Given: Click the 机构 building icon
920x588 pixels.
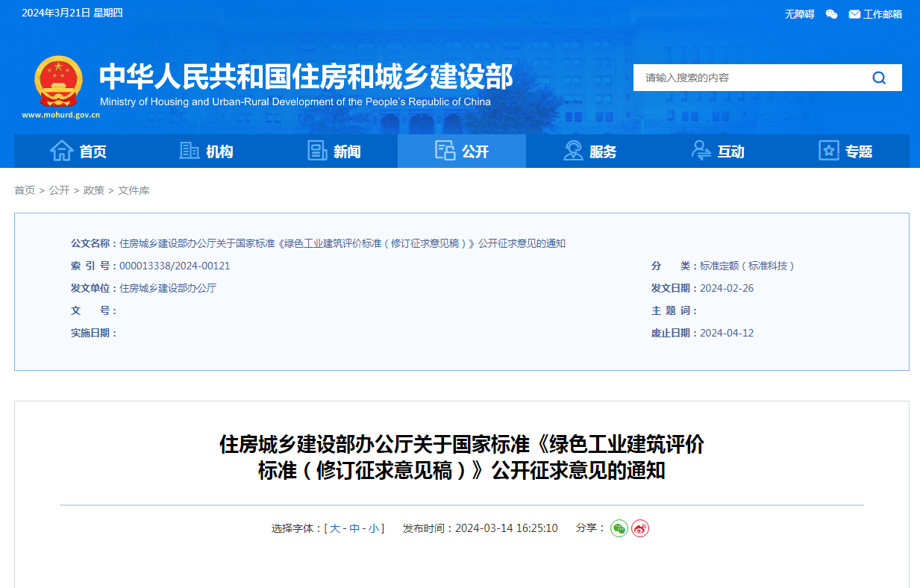Looking at the screenshot, I should tap(190, 151).
